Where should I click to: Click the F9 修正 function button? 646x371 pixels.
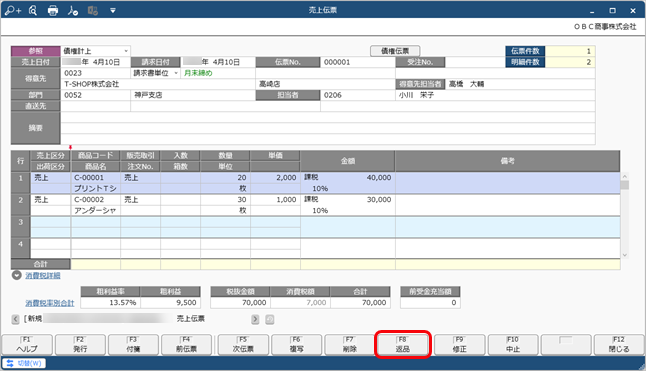tap(459, 345)
